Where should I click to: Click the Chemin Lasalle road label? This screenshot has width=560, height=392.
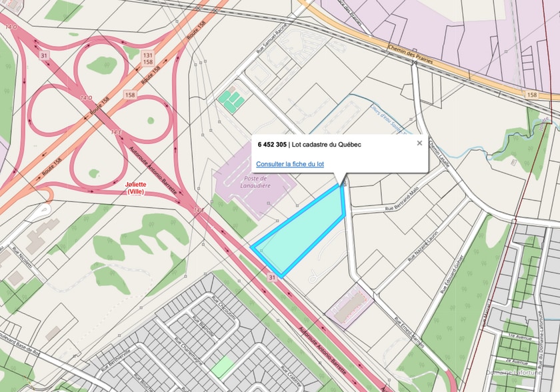(439, 153)
